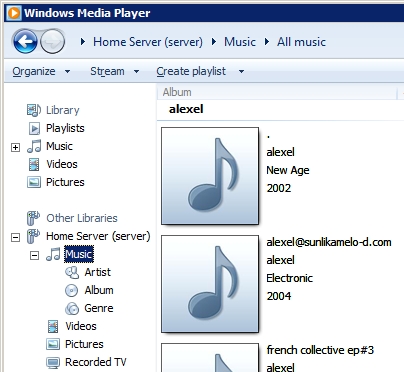Click the local Pictures icon under Library
Screen dimensions: 404x372
pos(34,182)
